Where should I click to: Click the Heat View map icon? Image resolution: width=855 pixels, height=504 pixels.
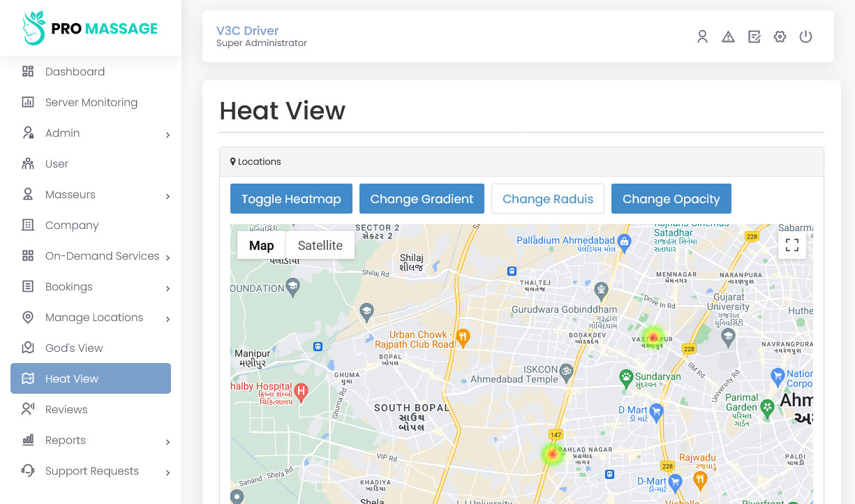point(28,378)
